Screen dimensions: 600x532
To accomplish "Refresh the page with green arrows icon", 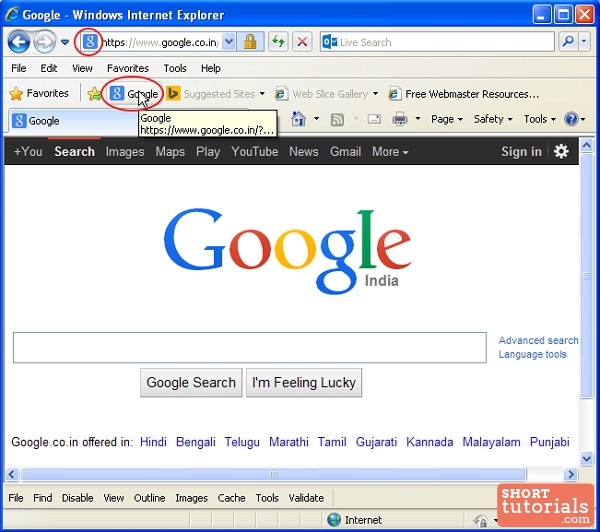I will (278, 42).
